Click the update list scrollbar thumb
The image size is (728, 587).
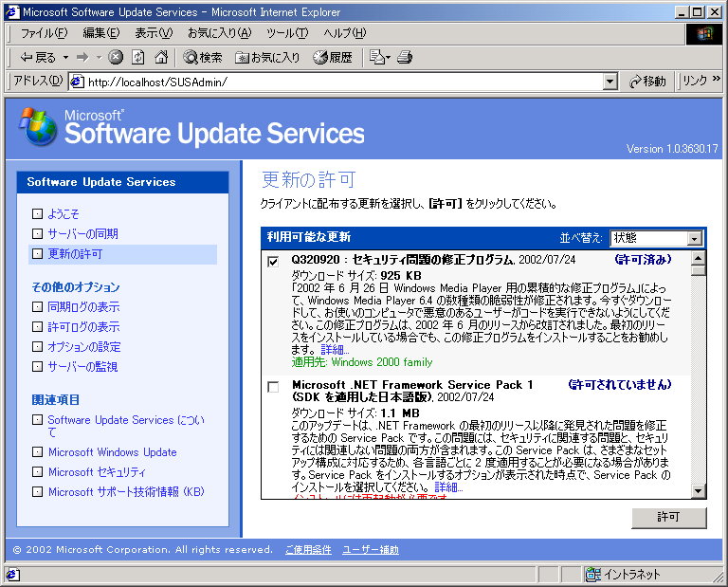[x=699, y=271]
